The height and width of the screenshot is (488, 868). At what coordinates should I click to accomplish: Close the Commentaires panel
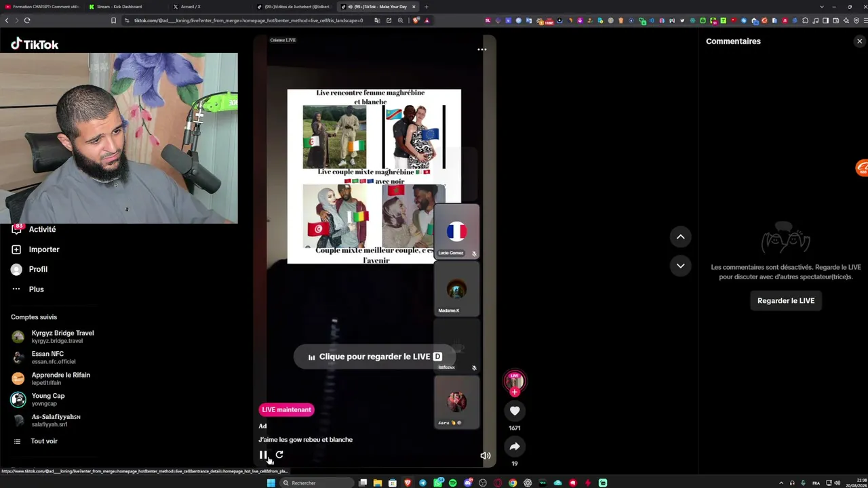point(859,41)
